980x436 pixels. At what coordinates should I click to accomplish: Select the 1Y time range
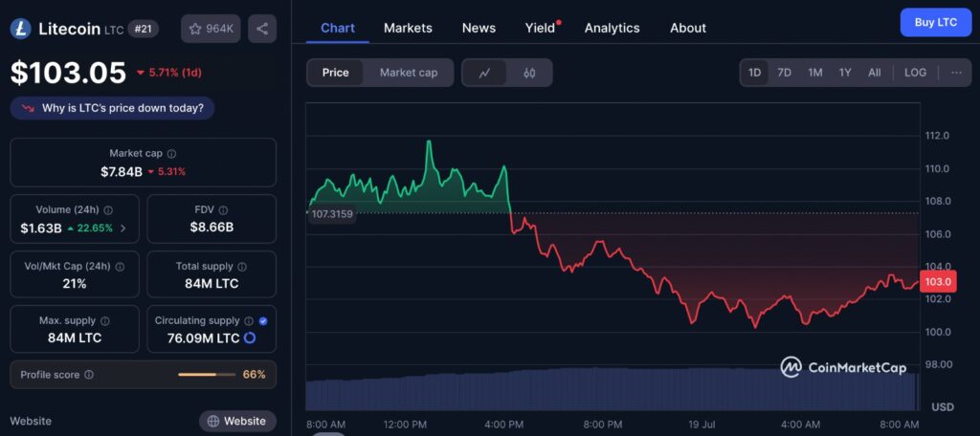(x=845, y=73)
